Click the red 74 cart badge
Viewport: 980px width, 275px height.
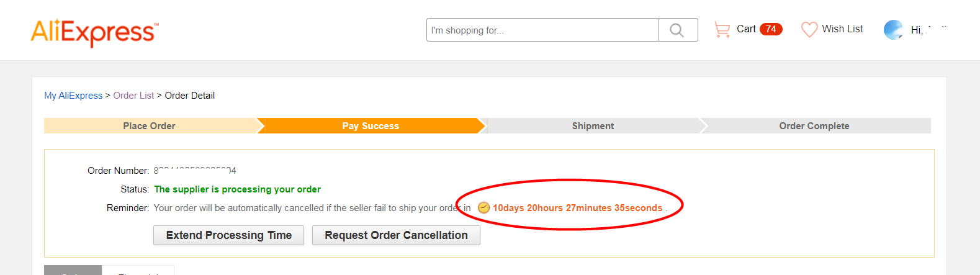771,29
